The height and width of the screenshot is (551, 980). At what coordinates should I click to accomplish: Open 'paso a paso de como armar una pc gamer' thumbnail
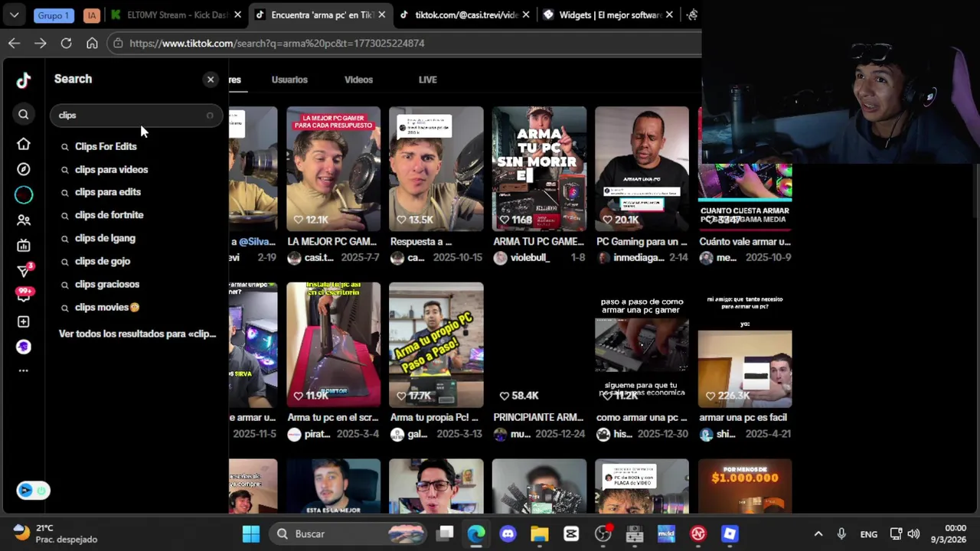[642, 344]
